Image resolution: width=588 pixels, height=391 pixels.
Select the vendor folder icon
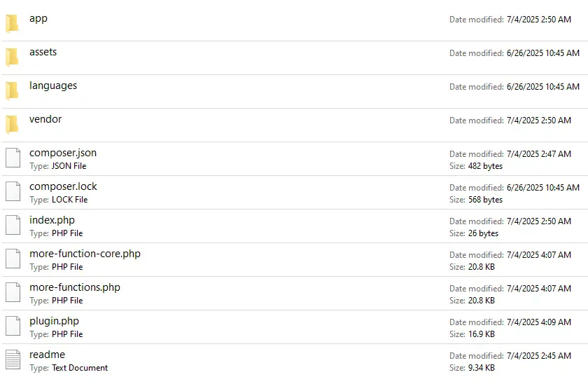(x=12, y=125)
